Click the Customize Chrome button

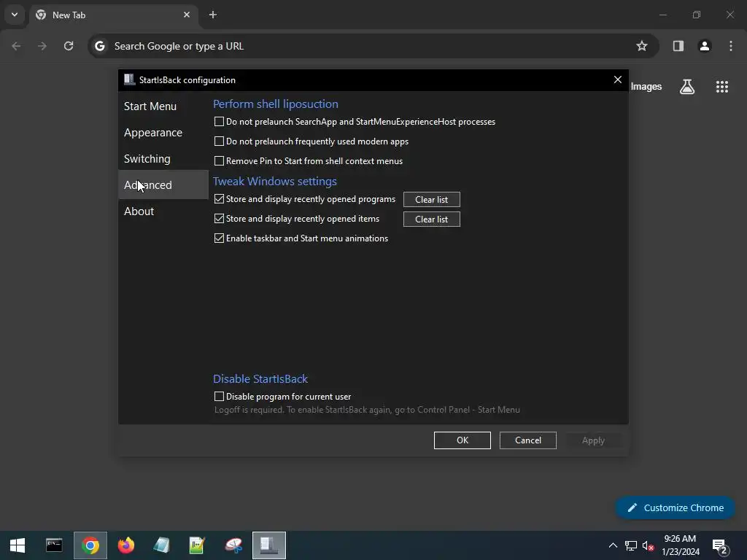[675, 507]
